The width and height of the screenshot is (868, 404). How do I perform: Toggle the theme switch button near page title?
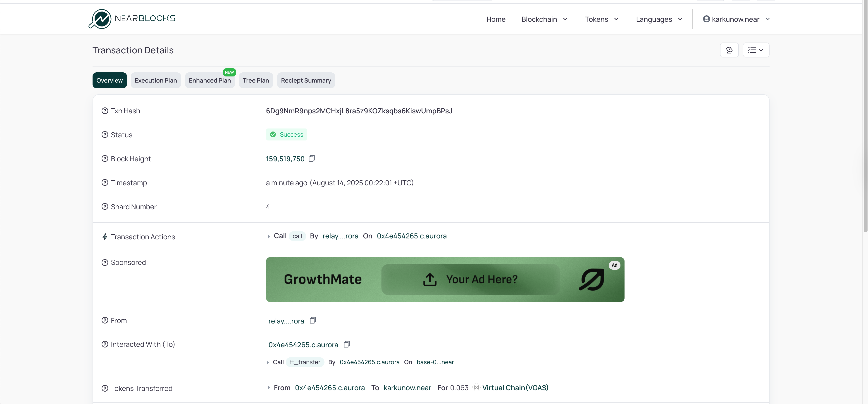point(729,50)
